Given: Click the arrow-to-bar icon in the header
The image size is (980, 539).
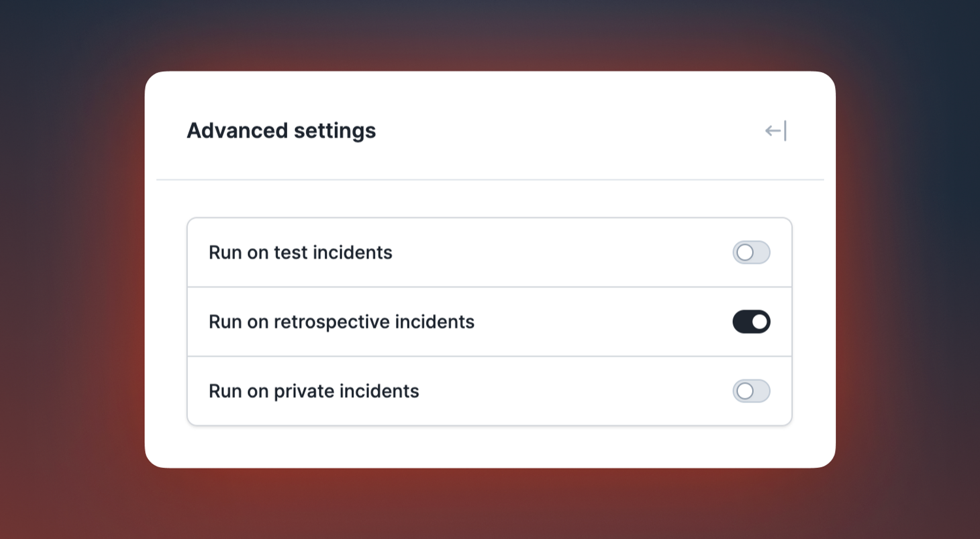Looking at the screenshot, I should point(776,130).
